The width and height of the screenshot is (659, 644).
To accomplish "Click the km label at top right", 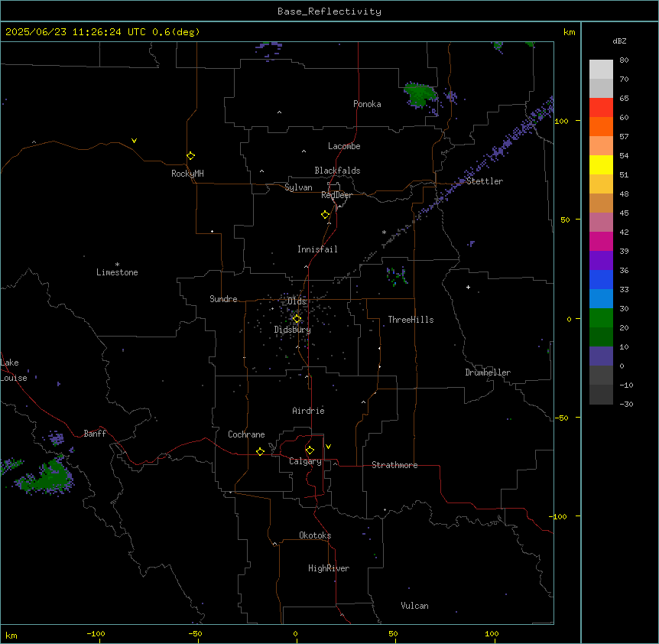I will coord(569,32).
